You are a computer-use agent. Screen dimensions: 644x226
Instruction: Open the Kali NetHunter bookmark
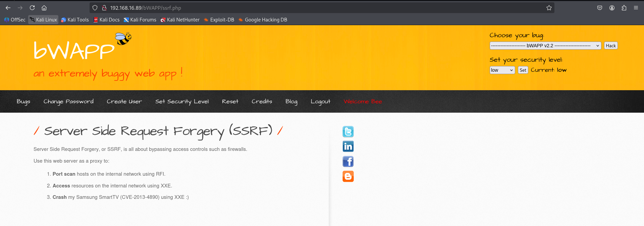pyautogui.click(x=180, y=20)
